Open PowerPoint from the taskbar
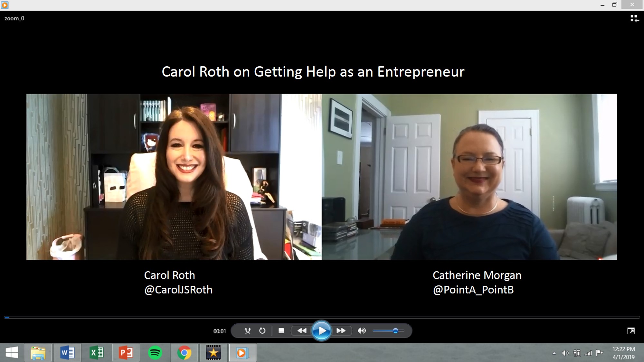Viewport: 644px width, 362px height. click(x=126, y=353)
